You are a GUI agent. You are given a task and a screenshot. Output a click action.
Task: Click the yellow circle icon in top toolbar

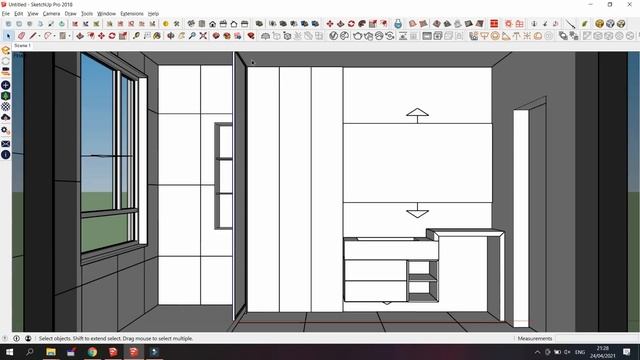(165, 24)
